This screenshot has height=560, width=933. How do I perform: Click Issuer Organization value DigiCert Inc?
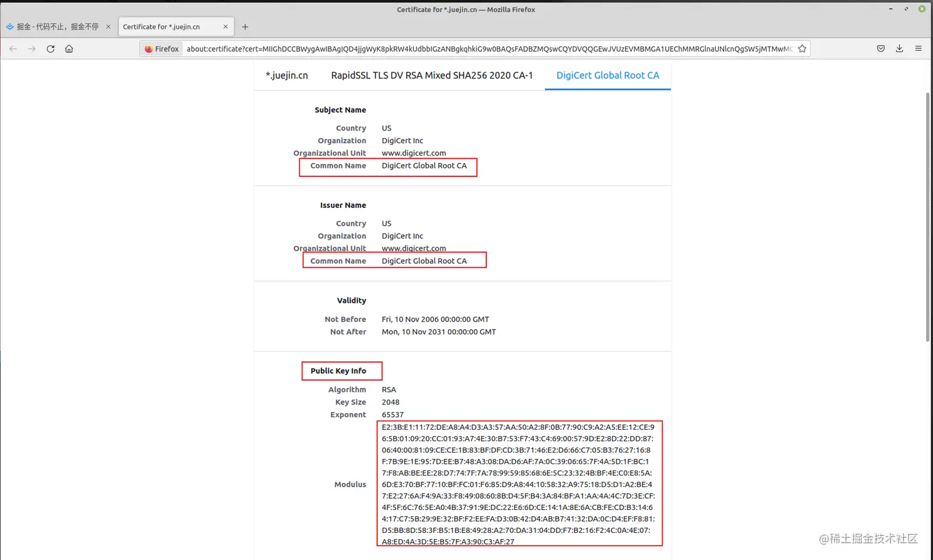coord(402,236)
